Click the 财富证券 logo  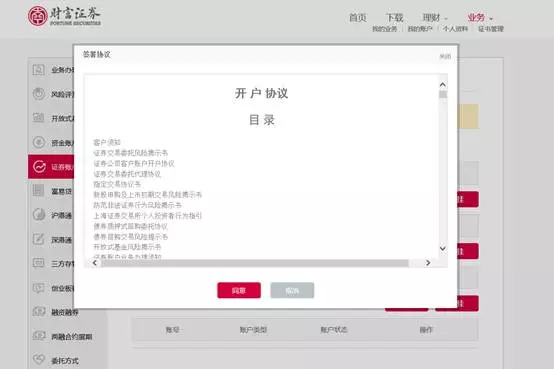point(64,16)
